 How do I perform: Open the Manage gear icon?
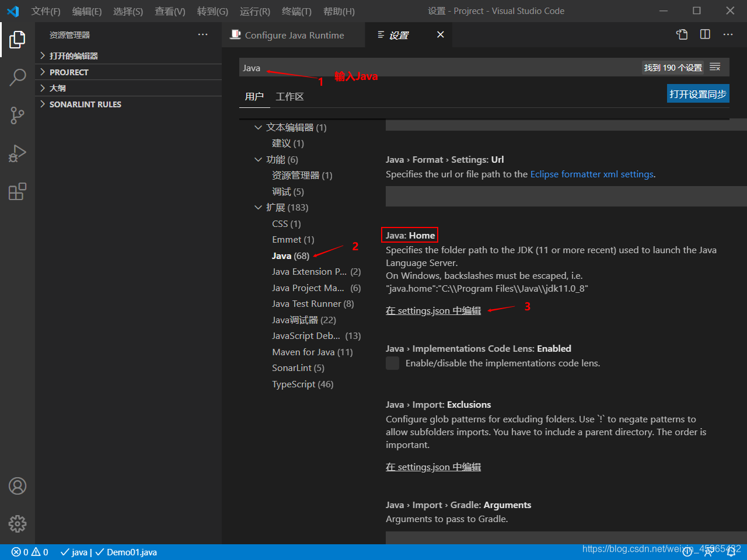[18, 524]
